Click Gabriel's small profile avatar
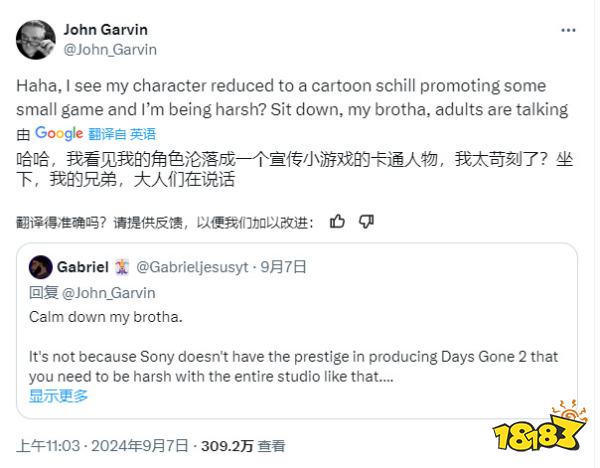The width and height of the screenshot is (600, 468). [40, 267]
